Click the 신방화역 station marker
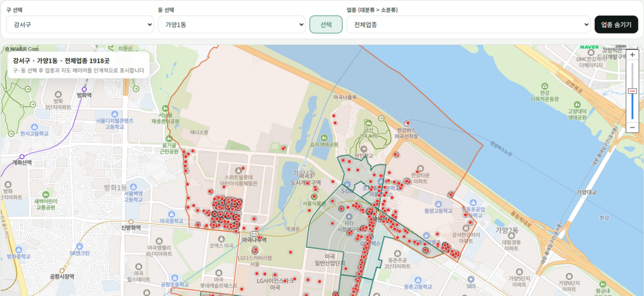 tap(131, 222)
